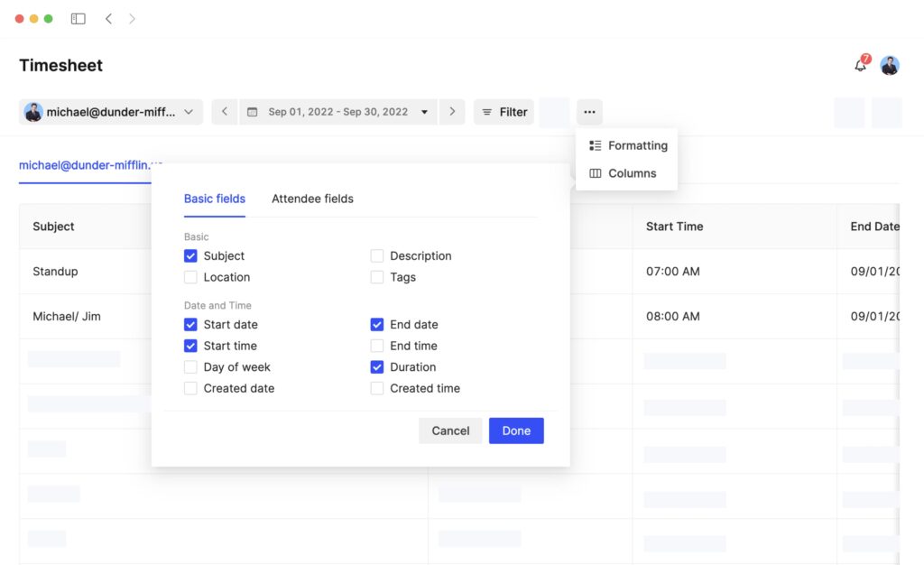Click the notification bell icon
This screenshot has width=924, height=565.
[860, 65]
